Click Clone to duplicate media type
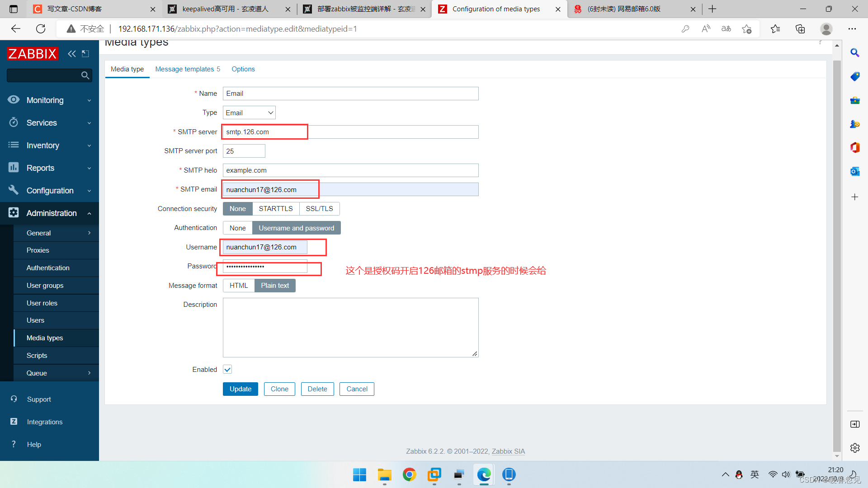Image resolution: width=868 pixels, height=488 pixels. [x=279, y=389]
